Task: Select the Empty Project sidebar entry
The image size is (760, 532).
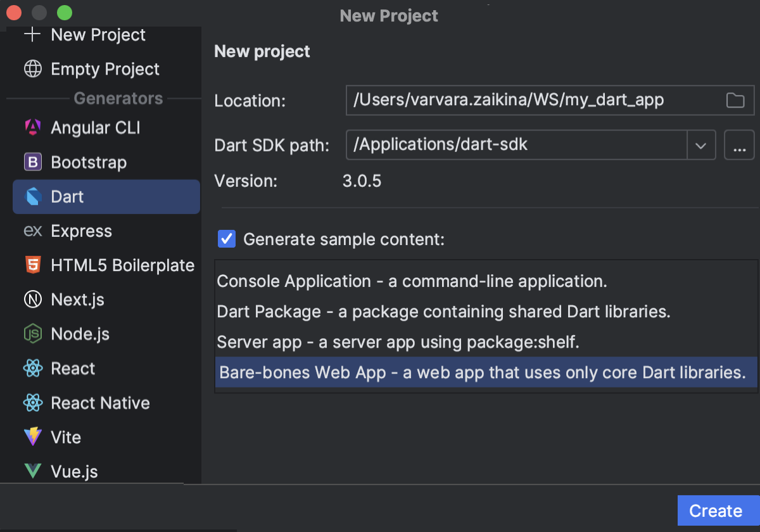Action: coord(104,69)
